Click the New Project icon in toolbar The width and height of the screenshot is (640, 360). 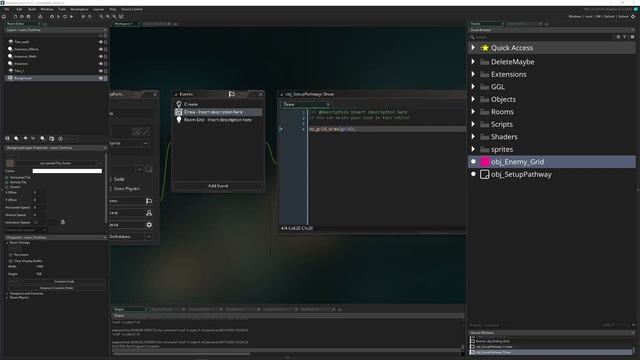pos(16,17)
